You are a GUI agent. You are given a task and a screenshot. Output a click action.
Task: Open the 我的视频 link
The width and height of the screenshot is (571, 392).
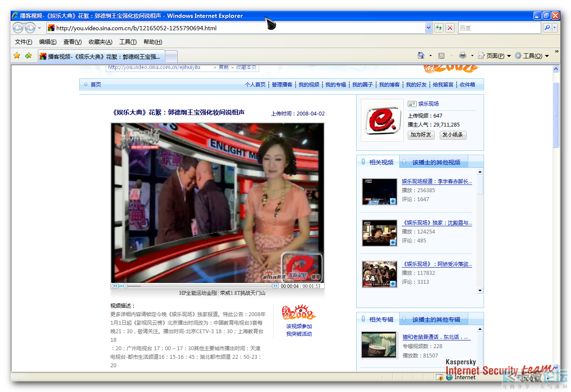pyautogui.click(x=309, y=85)
